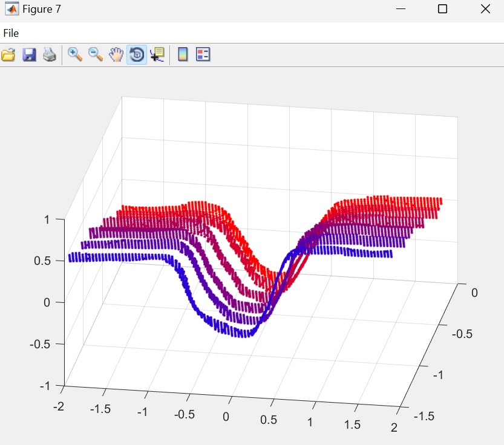
Task: Minimize the Figure 7 window
Action: [400, 9]
